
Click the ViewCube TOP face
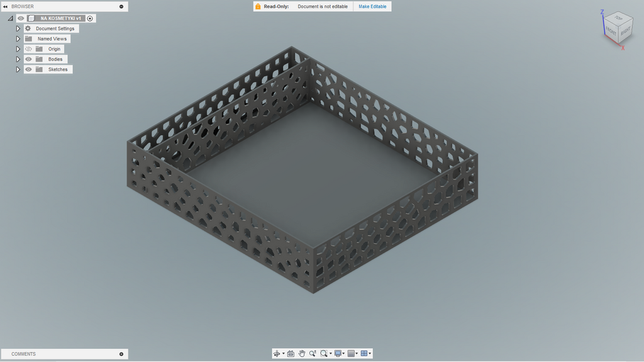tap(619, 18)
